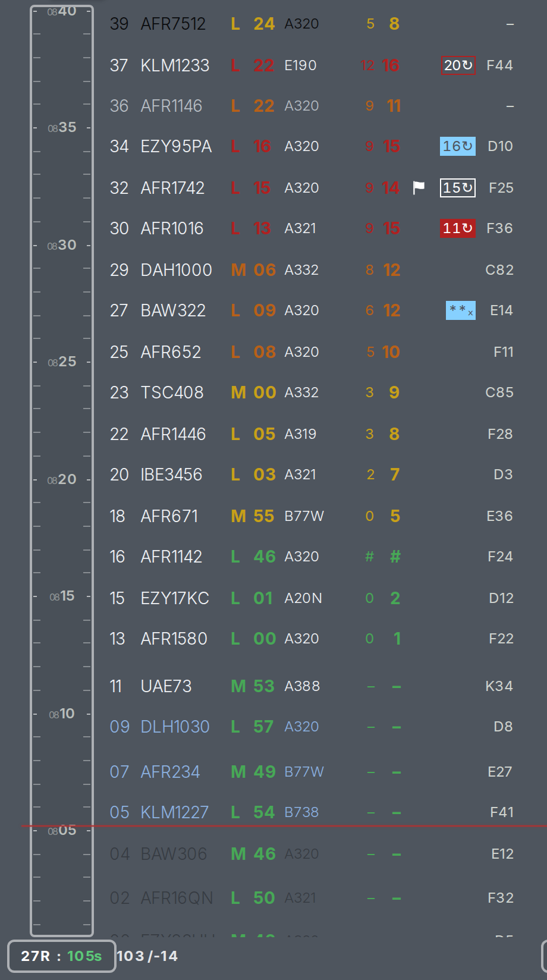Select flight AFR1580 callsign
Viewport: 547px width, 980px height.
click(x=174, y=639)
